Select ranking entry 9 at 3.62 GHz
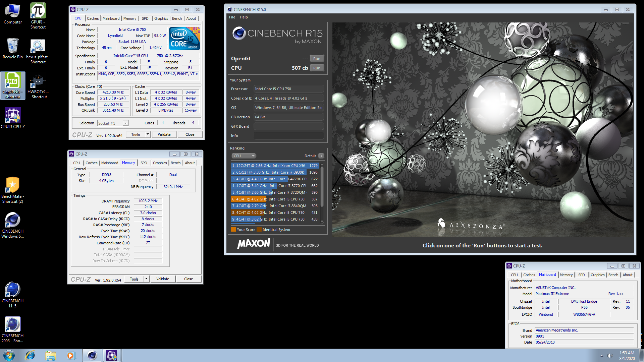 pos(275,219)
